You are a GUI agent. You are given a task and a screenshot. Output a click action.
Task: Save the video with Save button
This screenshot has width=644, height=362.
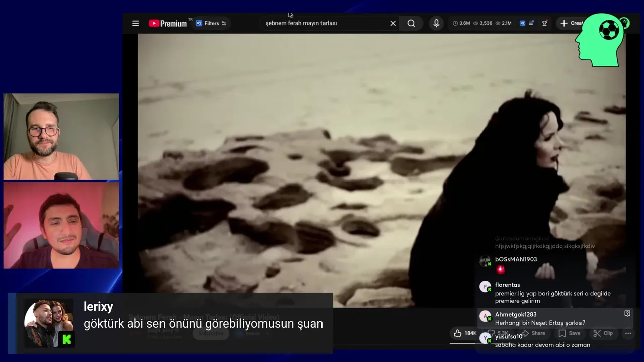570,333
